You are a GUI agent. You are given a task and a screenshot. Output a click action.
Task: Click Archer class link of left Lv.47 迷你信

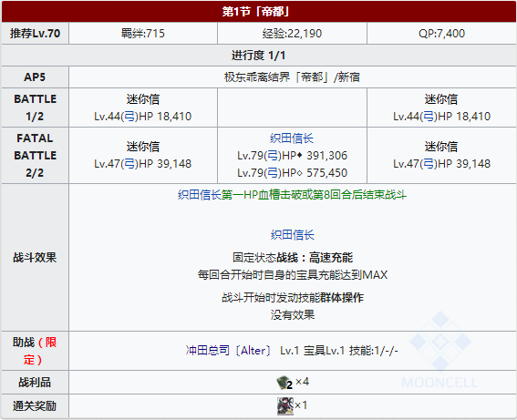point(129,164)
